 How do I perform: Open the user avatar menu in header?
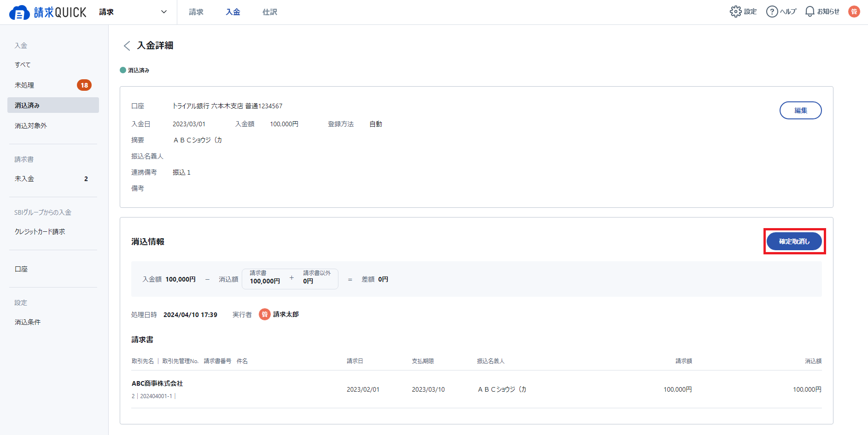pos(854,12)
